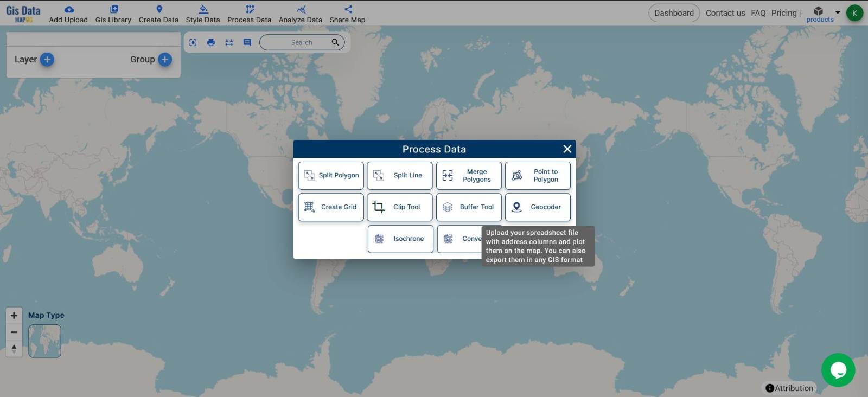Image resolution: width=868 pixels, height=397 pixels.
Task: Select the Buffer Tool
Action: 469,207
